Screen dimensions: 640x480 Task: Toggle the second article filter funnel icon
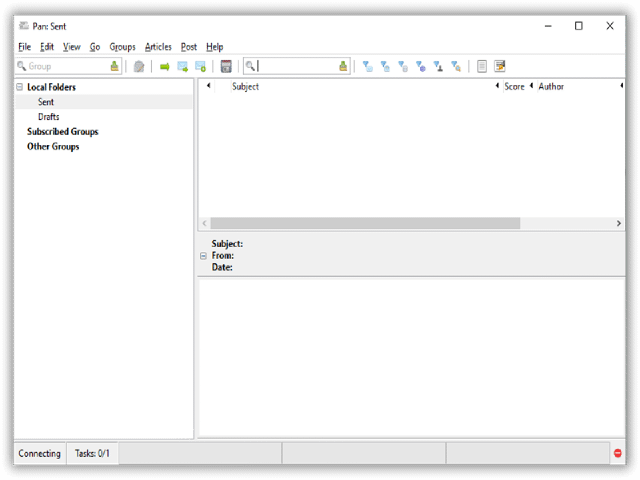coord(385,66)
